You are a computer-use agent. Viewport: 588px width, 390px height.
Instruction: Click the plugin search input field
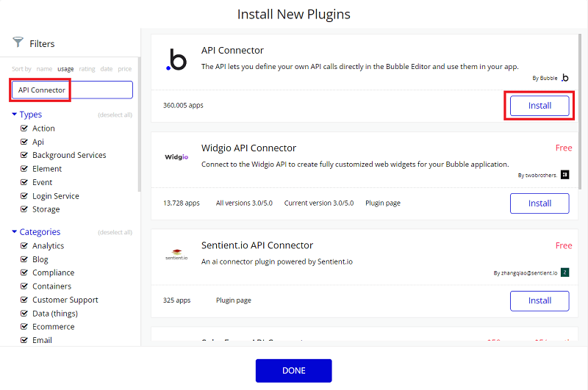click(72, 90)
